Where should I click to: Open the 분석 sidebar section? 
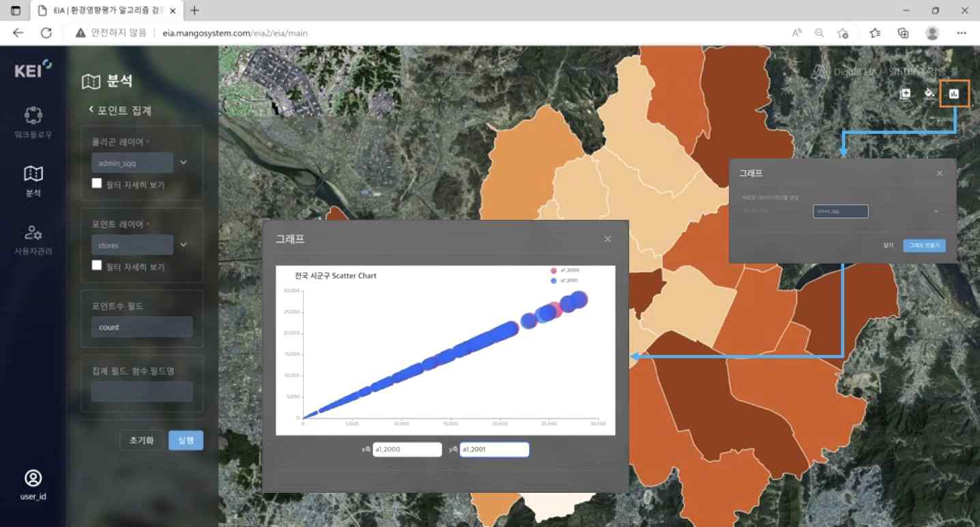pyautogui.click(x=33, y=180)
